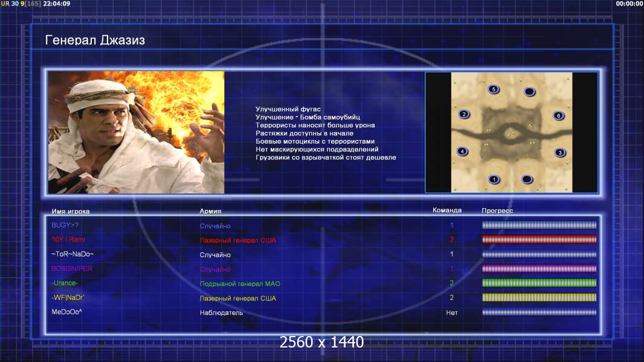Viewport: 644px width, 362px height.
Task: Click the 'Имя игрока' column header
Action: pyautogui.click(x=71, y=212)
